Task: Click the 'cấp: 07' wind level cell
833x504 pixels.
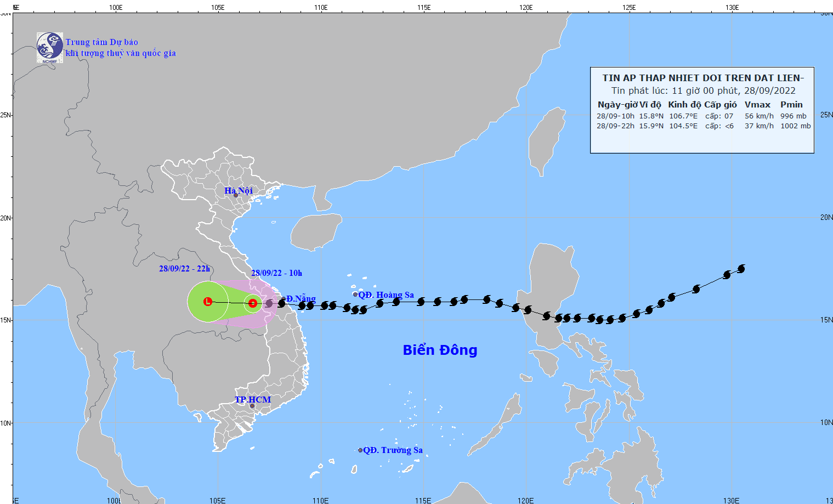Action: click(x=719, y=116)
